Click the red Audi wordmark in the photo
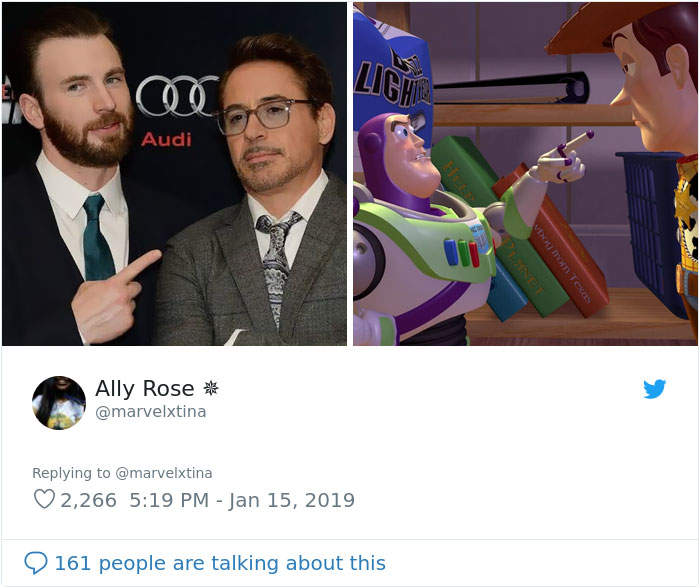The height and width of the screenshot is (588, 700). pos(166,139)
